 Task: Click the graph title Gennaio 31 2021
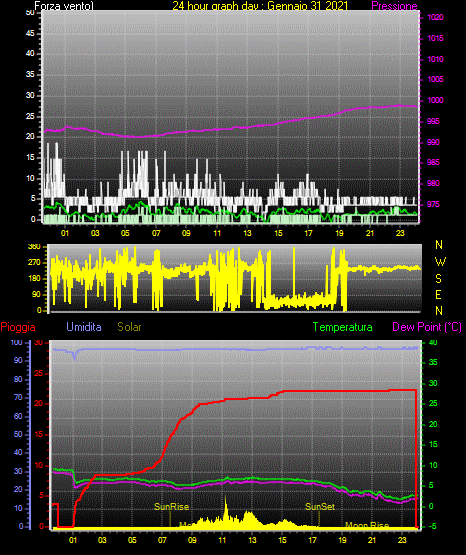click(308, 6)
